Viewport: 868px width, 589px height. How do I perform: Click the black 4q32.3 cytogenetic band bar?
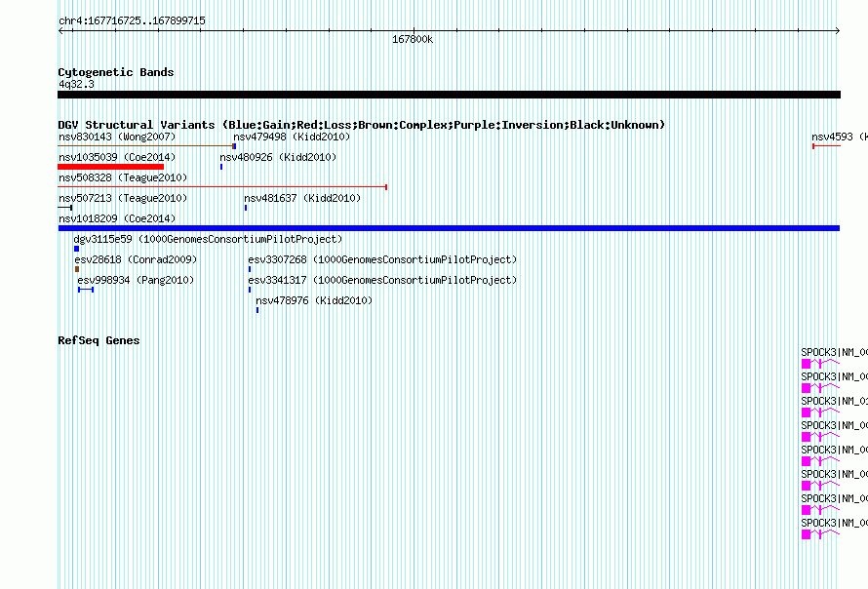pyautogui.click(x=449, y=95)
